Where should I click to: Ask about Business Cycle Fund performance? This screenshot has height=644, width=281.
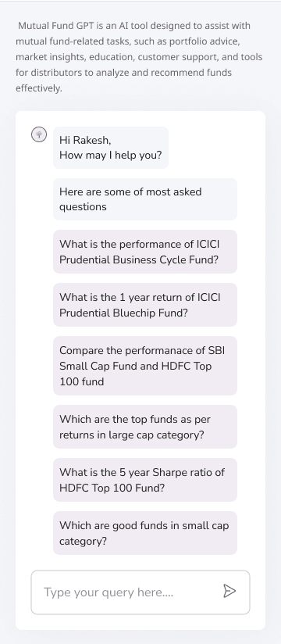[145, 252]
